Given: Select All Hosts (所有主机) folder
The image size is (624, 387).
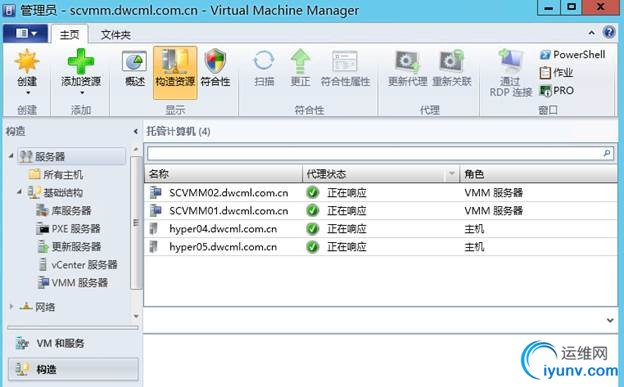Looking at the screenshot, I should point(63,174).
